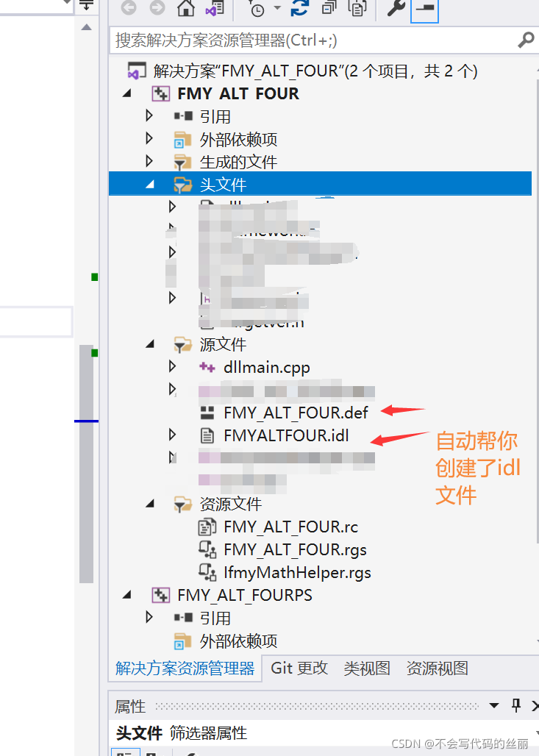The image size is (539, 756).
Task: Select 外部依赖项 under FMY_ALT_FOURPS
Action: 239,641
